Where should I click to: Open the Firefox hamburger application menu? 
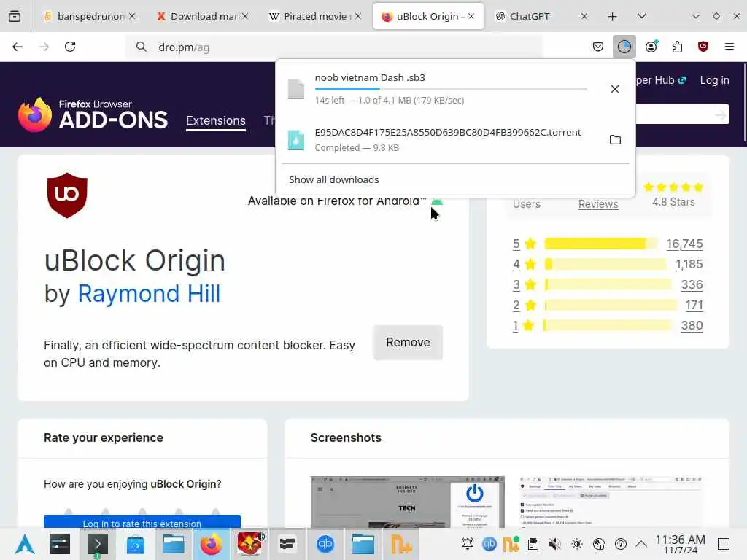(x=729, y=47)
